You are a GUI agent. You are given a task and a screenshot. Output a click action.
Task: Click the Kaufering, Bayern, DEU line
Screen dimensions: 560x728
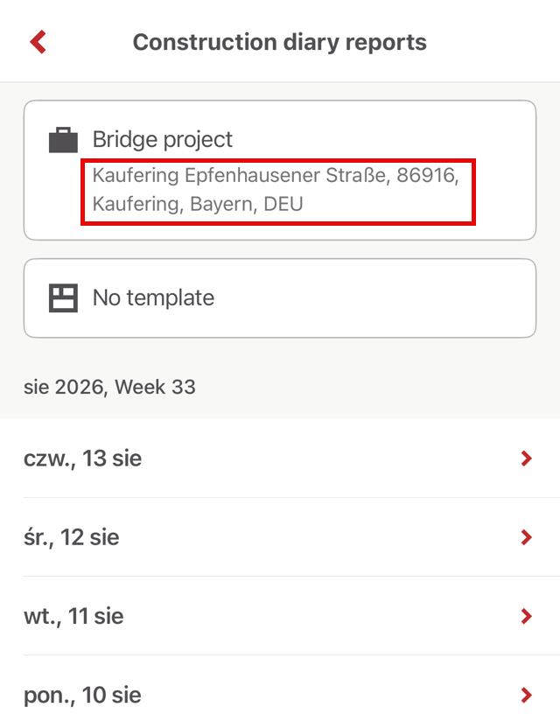[198, 204]
